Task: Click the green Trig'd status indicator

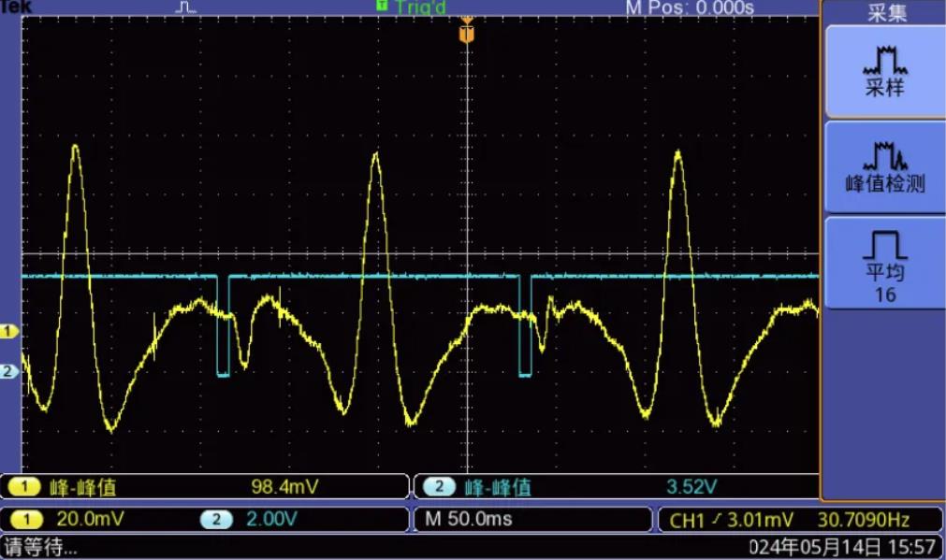Action: 412,7
